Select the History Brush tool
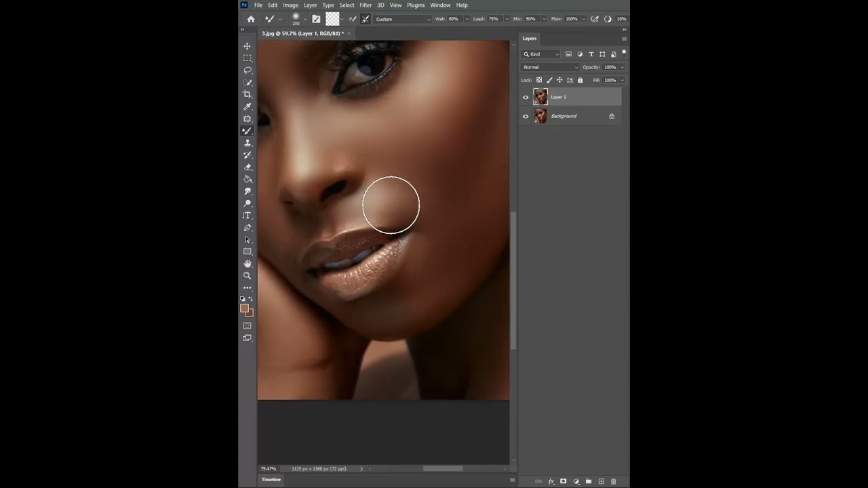 248,155
